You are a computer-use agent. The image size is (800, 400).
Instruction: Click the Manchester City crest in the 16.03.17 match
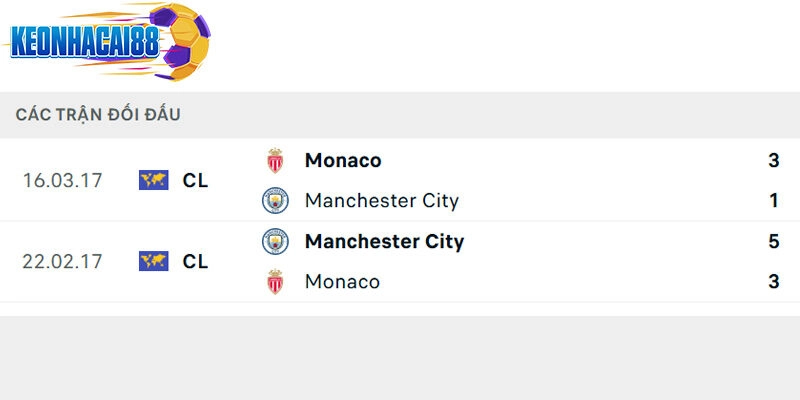coord(275,200)
